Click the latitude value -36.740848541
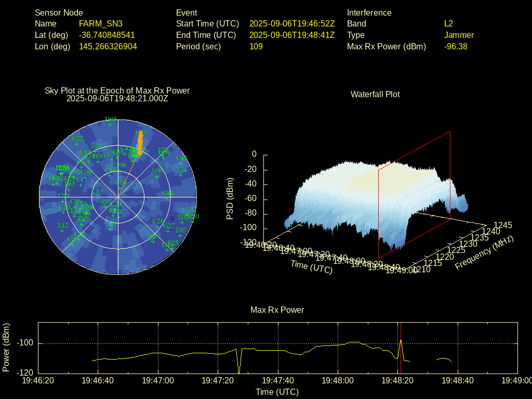532x399 pixels. 107,35
